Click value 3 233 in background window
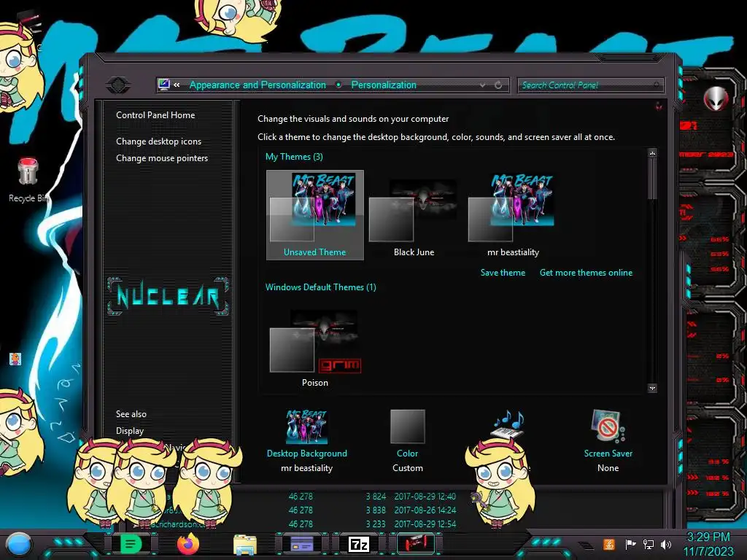Screen dimensions: 747x560 [376, 524]
